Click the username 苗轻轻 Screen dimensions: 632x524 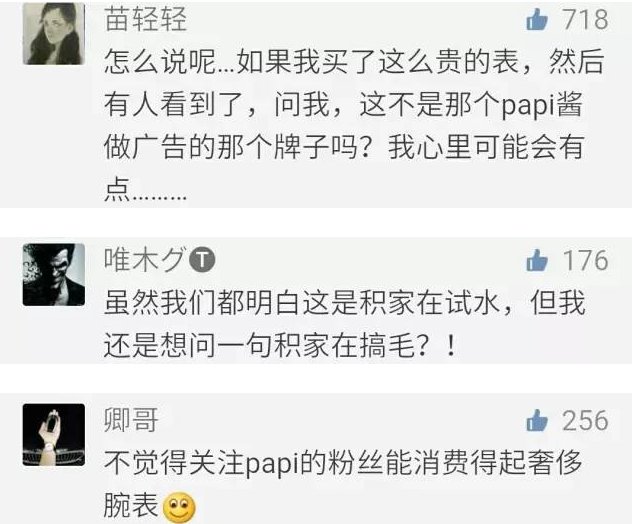click(146, 19)
